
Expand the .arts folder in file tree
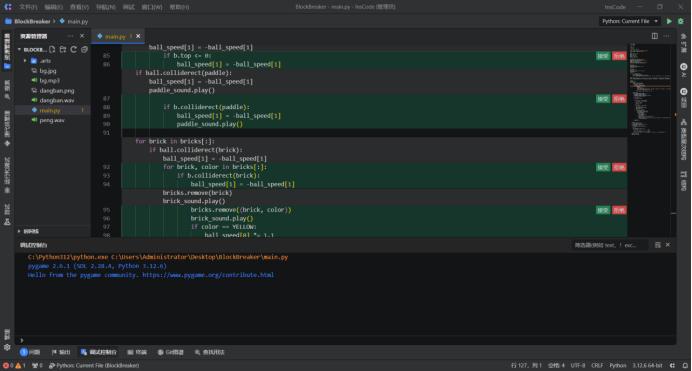click(25, 61)
